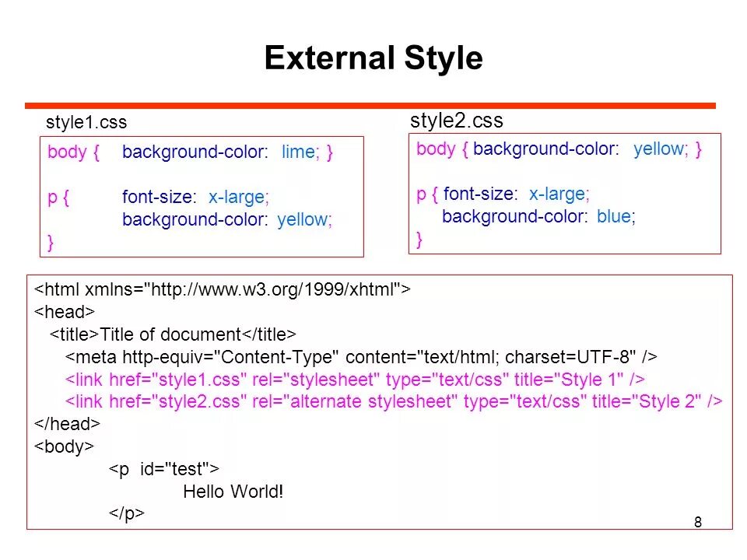Viewport: 747px width, 560px height.
Task: Click the "style1.css" file name label
Action: [86, 122]
